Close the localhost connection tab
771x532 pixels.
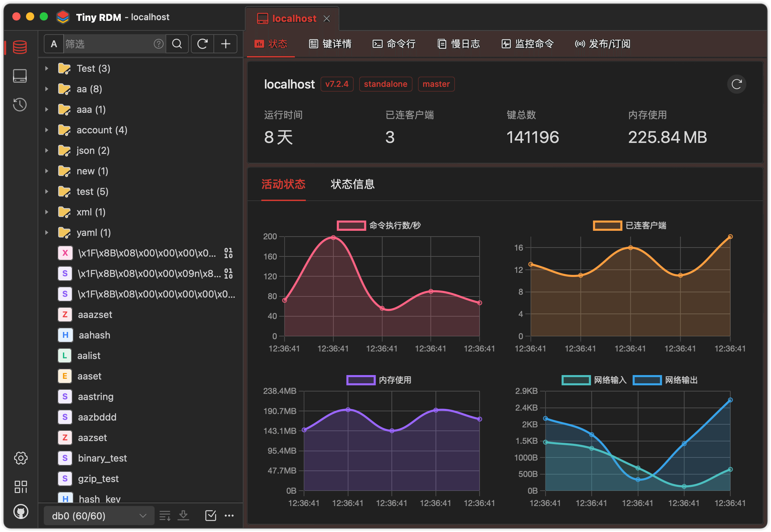point(327,18)
